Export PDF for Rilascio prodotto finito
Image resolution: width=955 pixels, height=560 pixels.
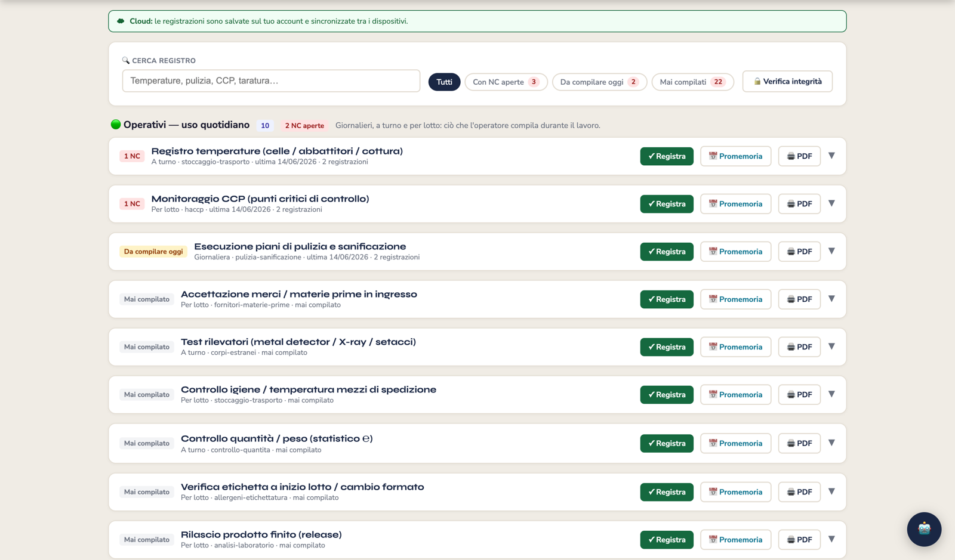pos(799,540)
